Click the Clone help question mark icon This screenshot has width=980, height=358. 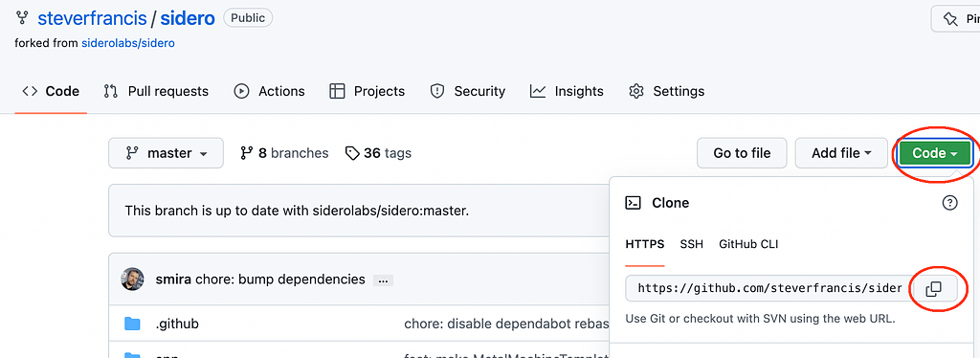(x=950, y=202)
